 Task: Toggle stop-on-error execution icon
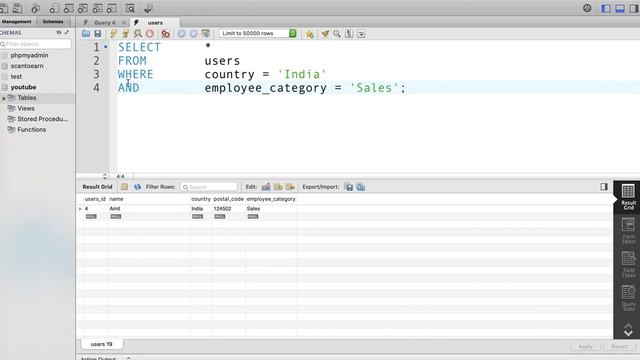[165, 34]
